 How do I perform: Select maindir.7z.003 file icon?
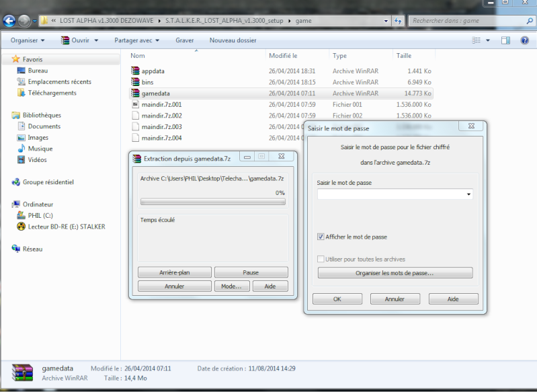pyautogui.click(x=135, y=127)
